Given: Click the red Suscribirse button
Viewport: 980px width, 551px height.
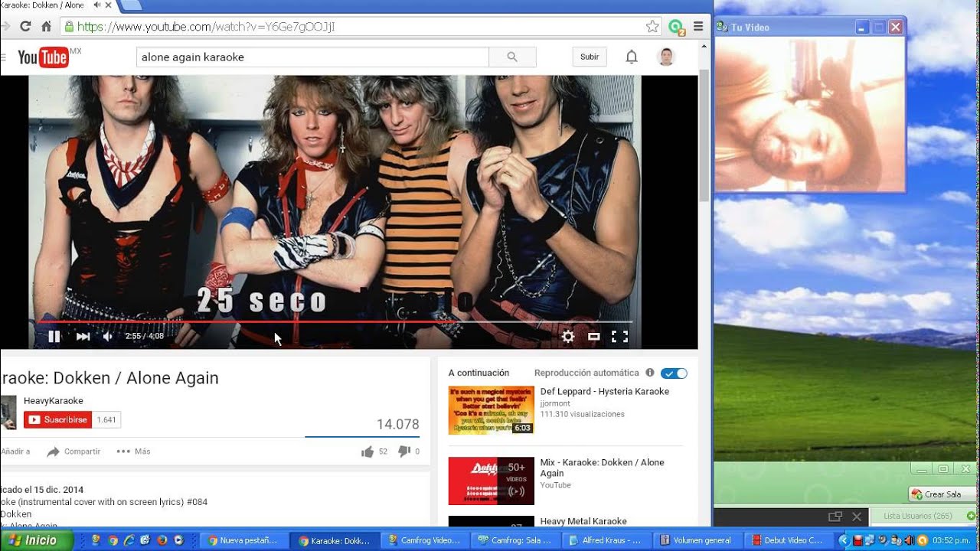Looking at the screenshot, I should click(x=57, y=419).
